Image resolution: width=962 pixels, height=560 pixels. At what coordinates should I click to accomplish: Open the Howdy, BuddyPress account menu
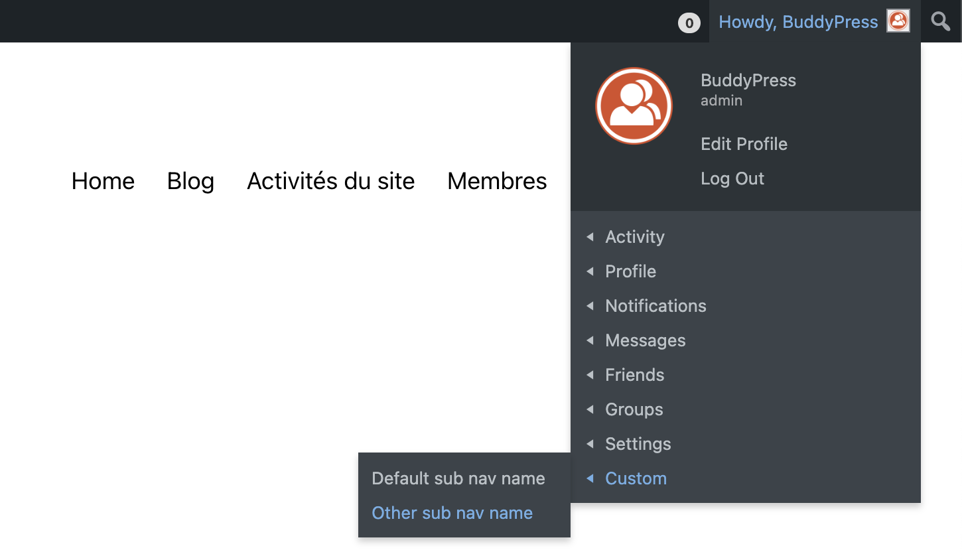point(815,21)
